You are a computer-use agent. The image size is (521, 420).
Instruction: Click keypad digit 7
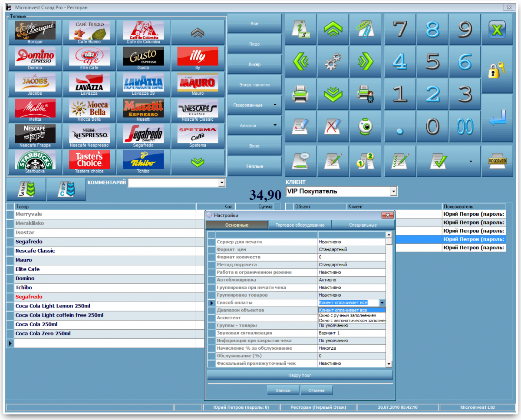pyautogui.click(x=400, y=30)
